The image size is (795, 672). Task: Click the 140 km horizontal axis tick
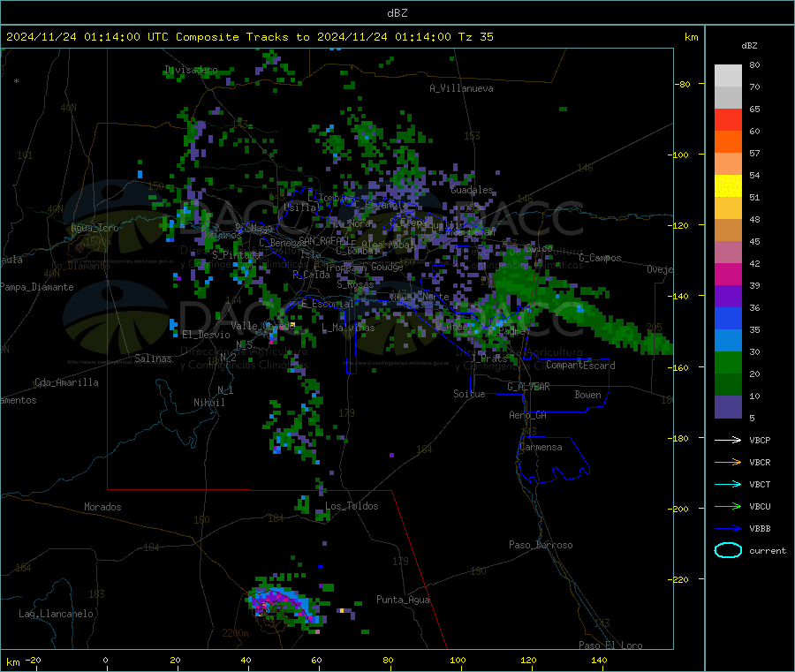coord(599,660)
